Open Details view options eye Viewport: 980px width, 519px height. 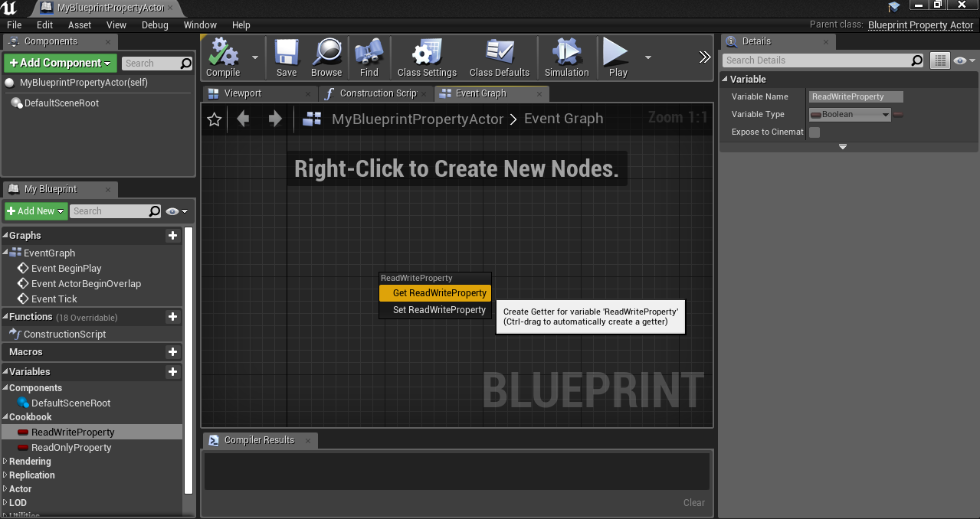(x=964, y=60)
